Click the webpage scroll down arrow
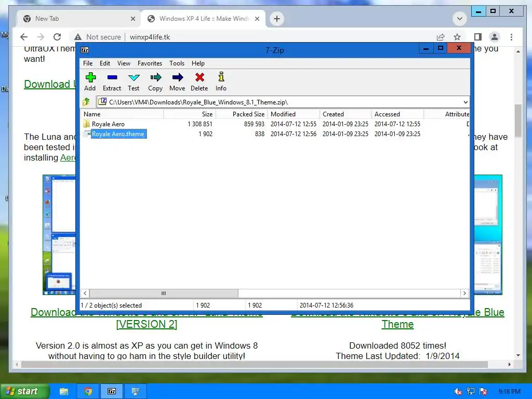This screenshot has height=399, width=532. 518,355
